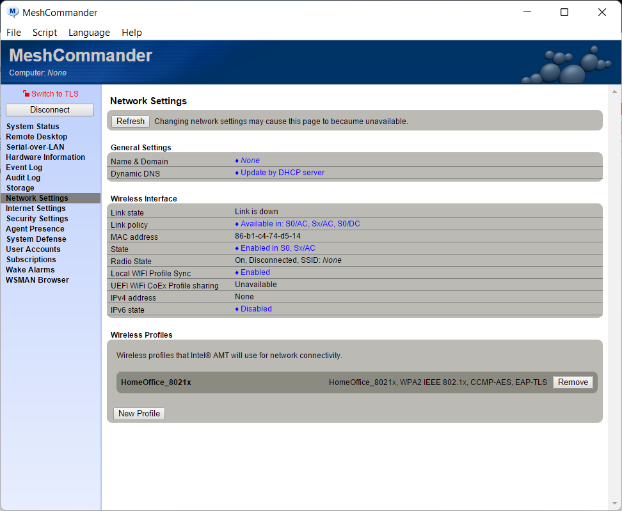622x511 pixels.
Task: Open the File menu
Action: click(x=14, y=32)
